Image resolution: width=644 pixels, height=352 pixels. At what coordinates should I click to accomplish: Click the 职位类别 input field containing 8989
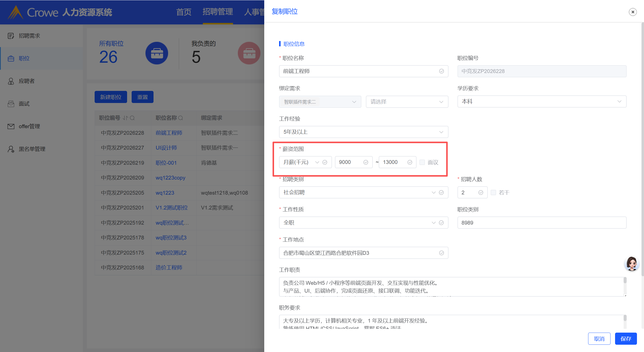click(542, 223)
